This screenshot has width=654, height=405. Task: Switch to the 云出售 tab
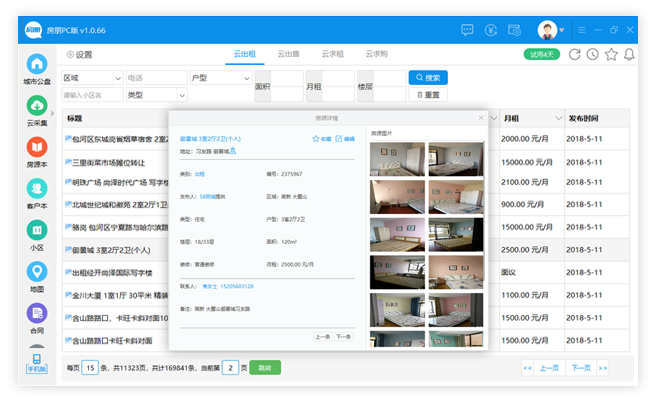[288, 54]
